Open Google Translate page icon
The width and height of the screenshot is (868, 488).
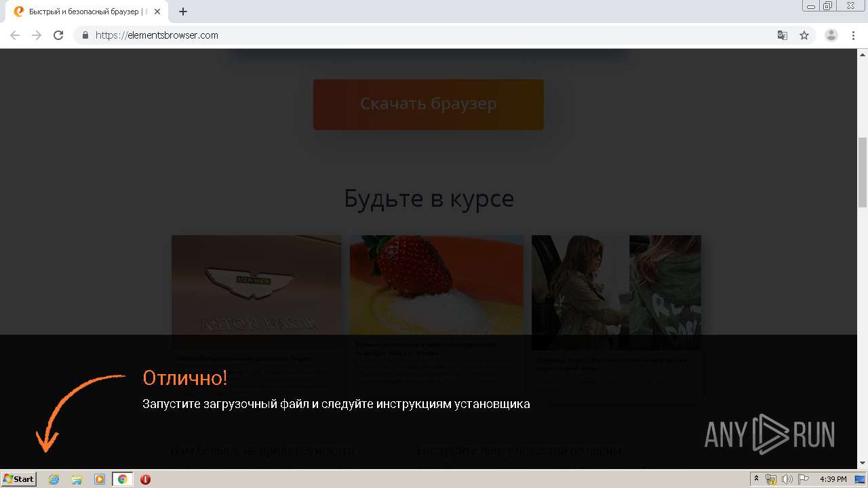pos(783,35)
